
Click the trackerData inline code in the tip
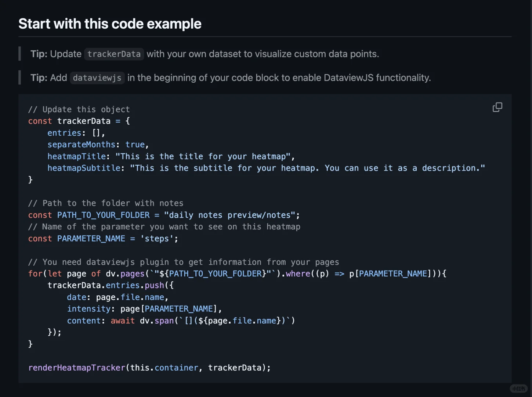pos(114,54)
